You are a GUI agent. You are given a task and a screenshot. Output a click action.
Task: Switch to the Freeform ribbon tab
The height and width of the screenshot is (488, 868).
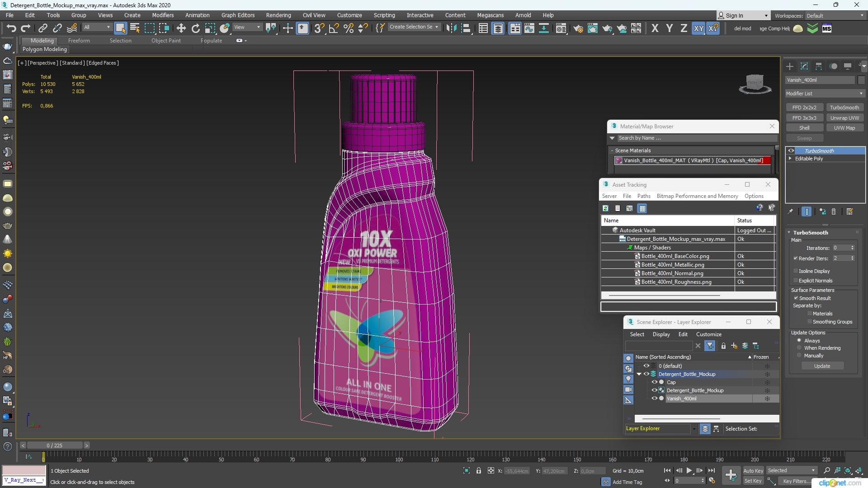pyautogui.click(x=79, y=41)
